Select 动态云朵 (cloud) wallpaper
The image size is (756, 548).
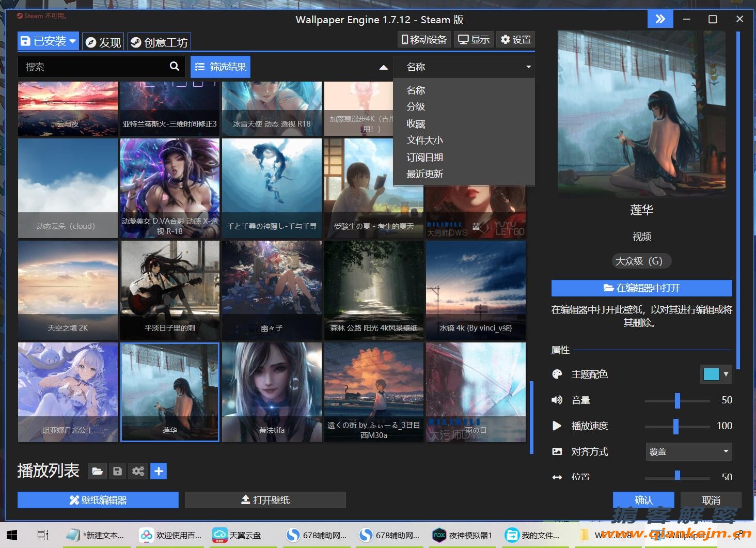(x=68, y=188)
